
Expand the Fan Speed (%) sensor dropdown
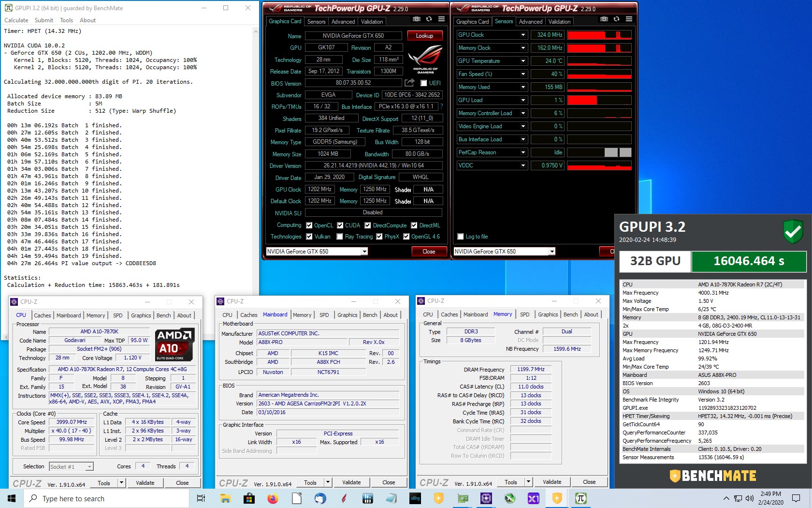(523, 74)
